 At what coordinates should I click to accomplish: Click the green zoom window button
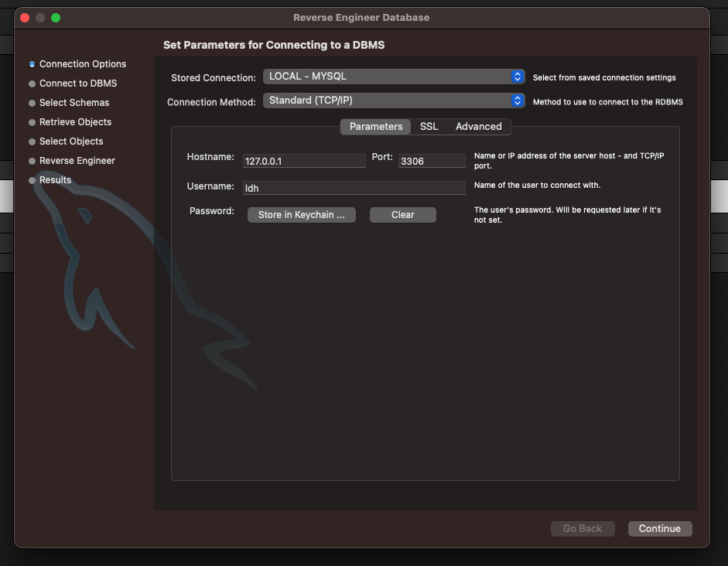click(56, 18)
